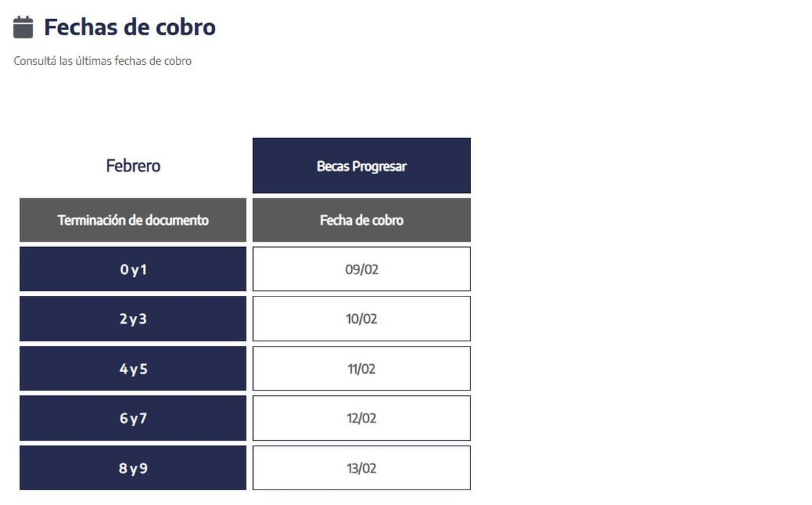The image size is (812, 505).
Task: Select the '0 y 1' document ending row
Action: pyautogui.click(x=133, y=269)
